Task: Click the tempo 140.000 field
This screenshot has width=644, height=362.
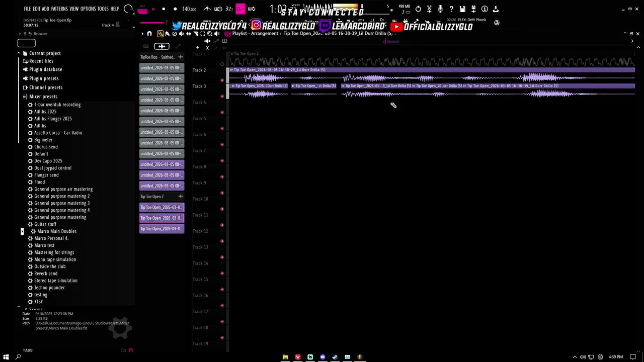Action: pos(189,9)
